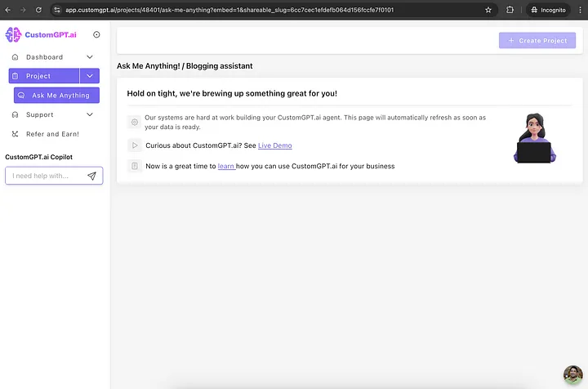The image size is (588, 389).
Task: Bookmark this page with the star icon
Action: pyautogui.click(x=488, y=10)
